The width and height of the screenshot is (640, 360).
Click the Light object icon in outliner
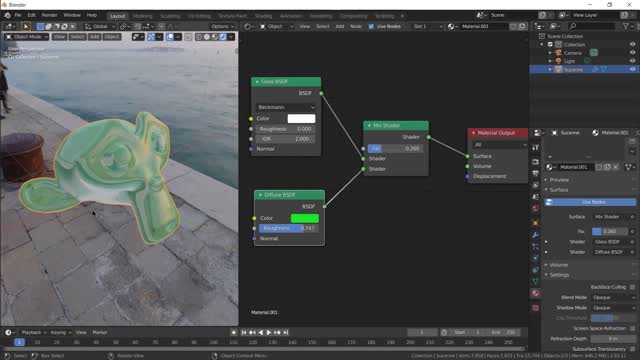tap(558, 61)
